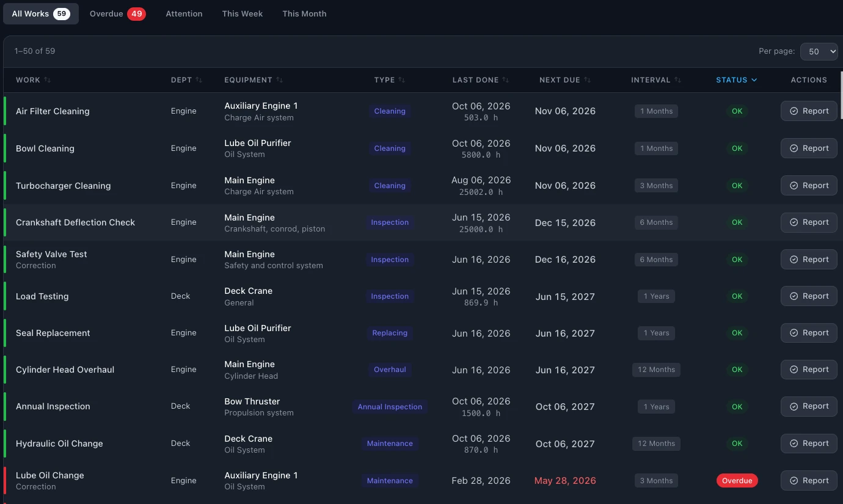Select the Attention tab
843x504 pixels.
coord(184,13)
